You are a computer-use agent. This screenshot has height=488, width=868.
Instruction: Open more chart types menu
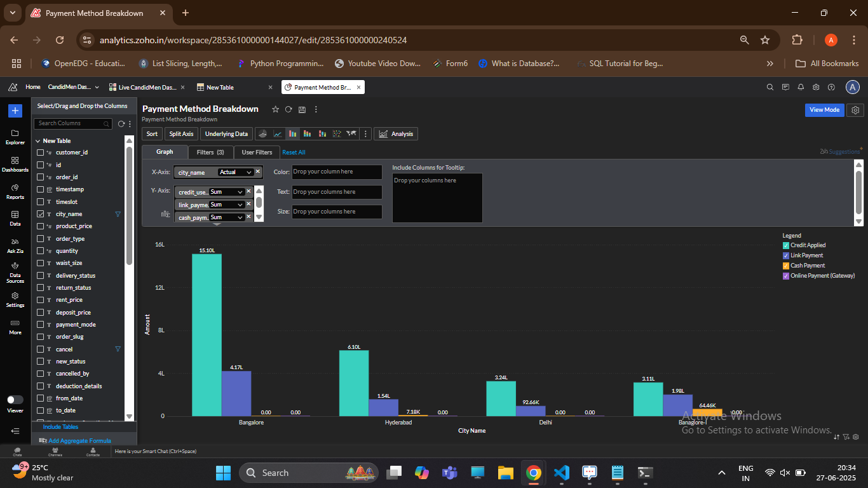(365, 133)
